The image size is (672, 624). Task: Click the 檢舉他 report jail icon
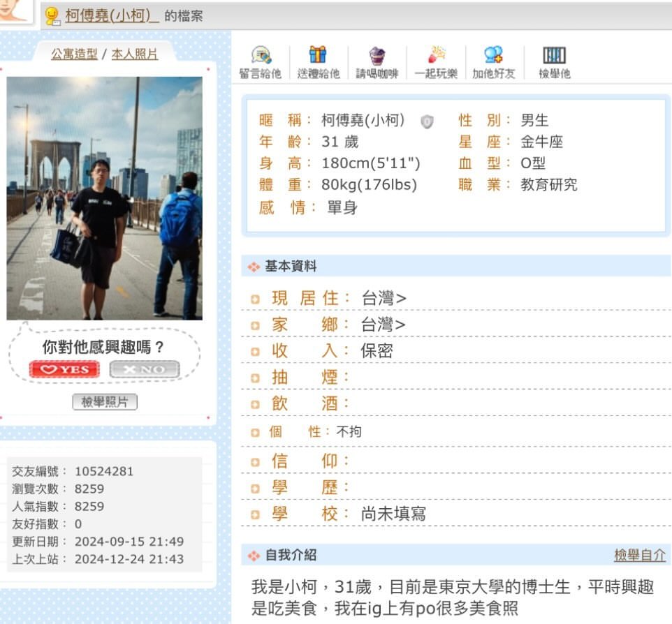click(554, 55)
